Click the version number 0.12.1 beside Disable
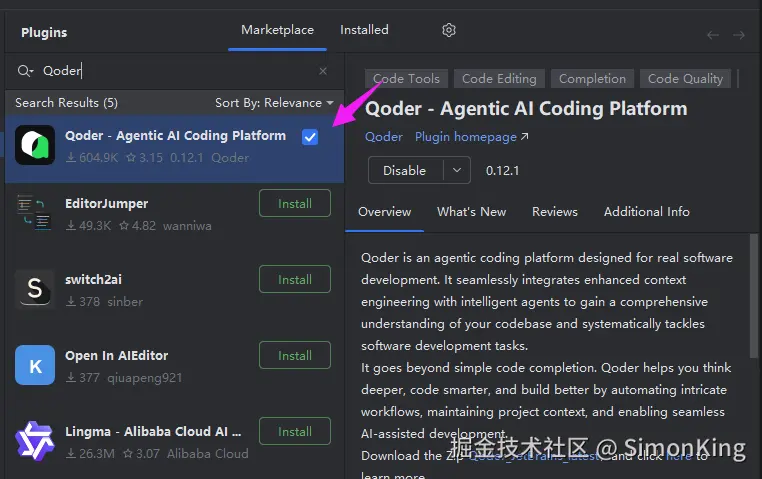The image size is (762, 479). pyautogui.click(x=502, y=171)
